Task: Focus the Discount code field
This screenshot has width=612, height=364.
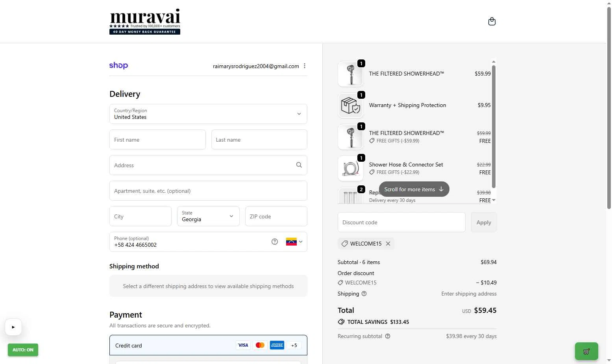Action: click(401, 222)
